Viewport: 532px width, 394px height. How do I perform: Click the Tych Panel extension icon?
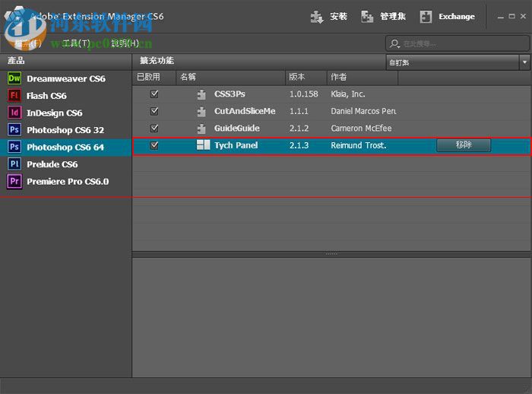203,145
